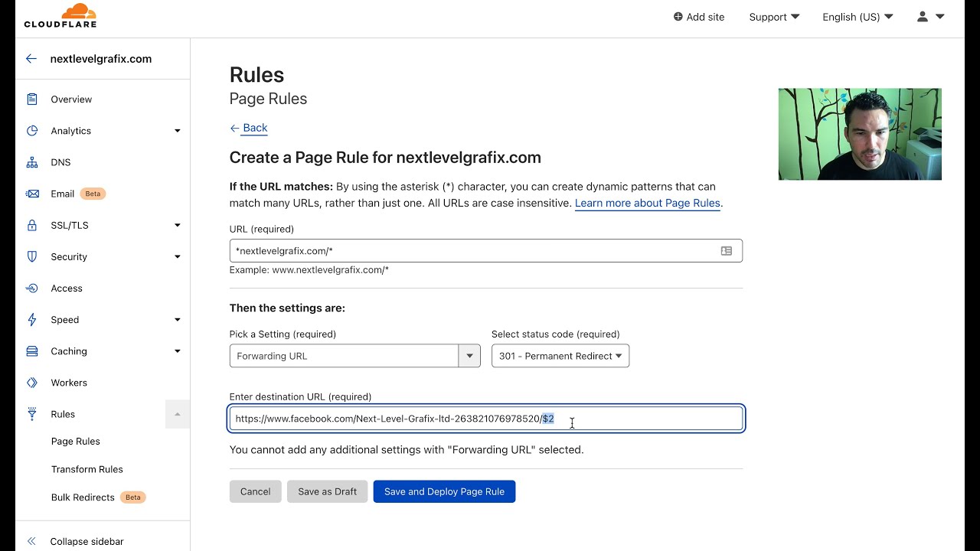Open the 301 Permanent Redirect status dropdown
Screen dimensions: 980x551
(560, 356)
